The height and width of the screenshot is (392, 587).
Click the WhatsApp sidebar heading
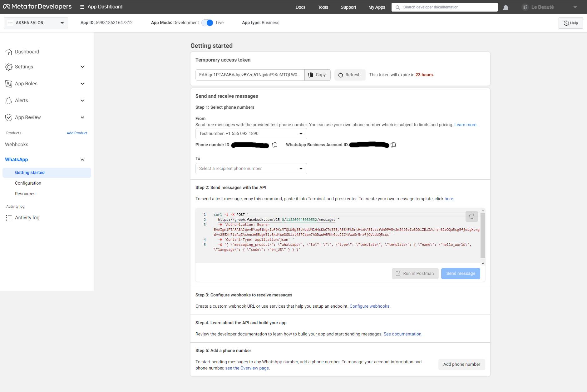pos(17,160)
